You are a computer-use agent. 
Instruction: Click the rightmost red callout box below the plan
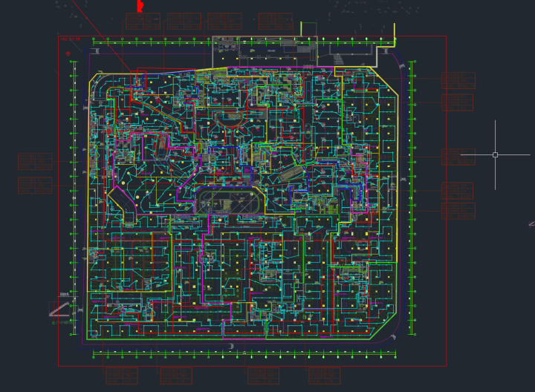(x=324, y=375)
